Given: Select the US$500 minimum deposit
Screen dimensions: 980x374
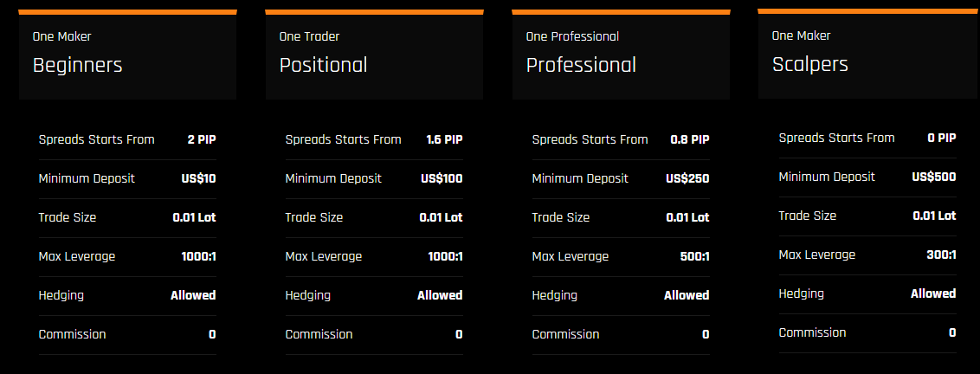Looking at the screenshot, I should pos(934,177).
